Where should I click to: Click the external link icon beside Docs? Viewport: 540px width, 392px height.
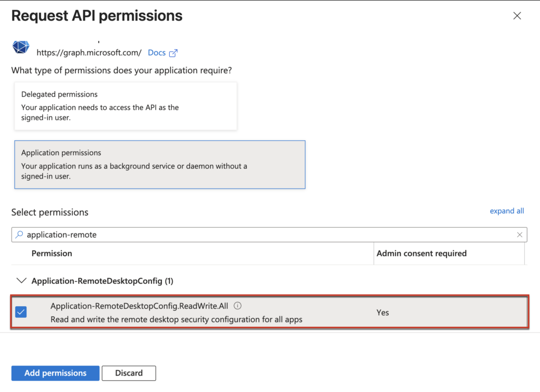[173, 53]
